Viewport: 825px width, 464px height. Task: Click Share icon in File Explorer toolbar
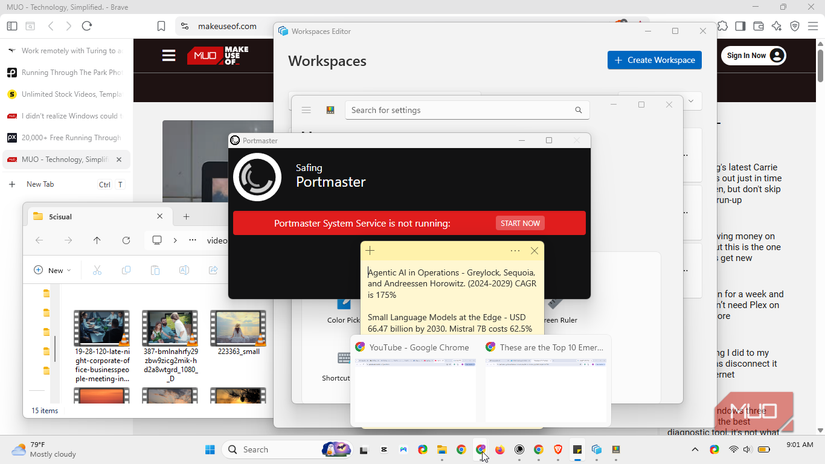tap(213, 270)
